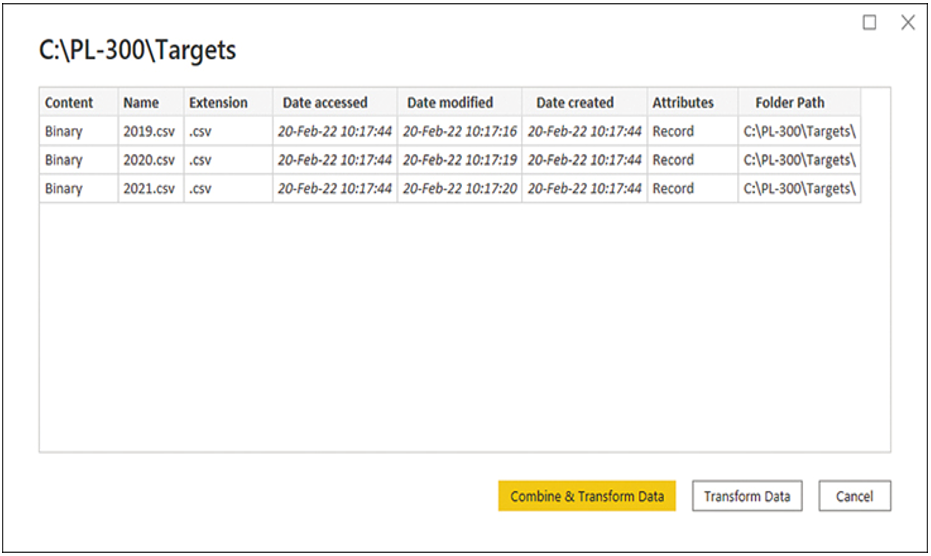Screen dimensions: 931x556
Task: Select the 2021.csv file name cell
Action: pos(151,188)
